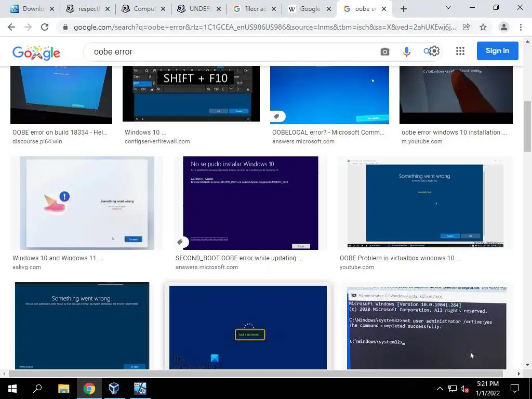Search by image camera icon
This screenshot has height=399, width=532.
(x=385, y=51)
